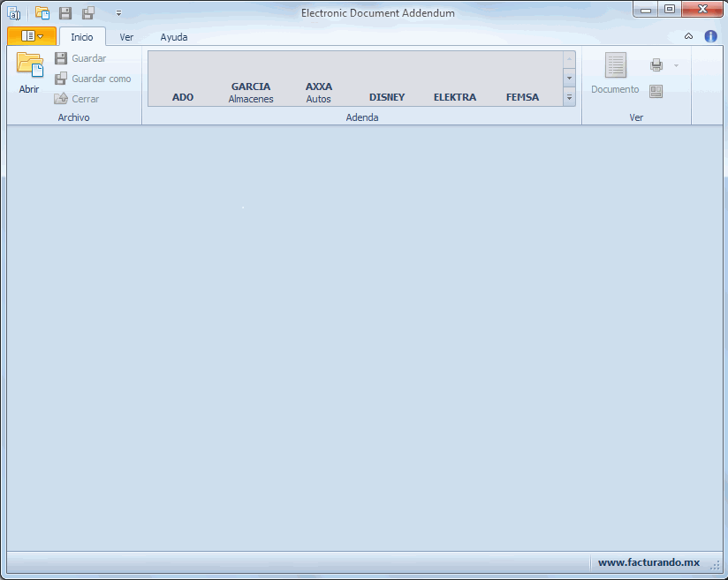Expand the Adenda gallery with bottom arrow
This screenshot has height=580, width=728.
569,97
